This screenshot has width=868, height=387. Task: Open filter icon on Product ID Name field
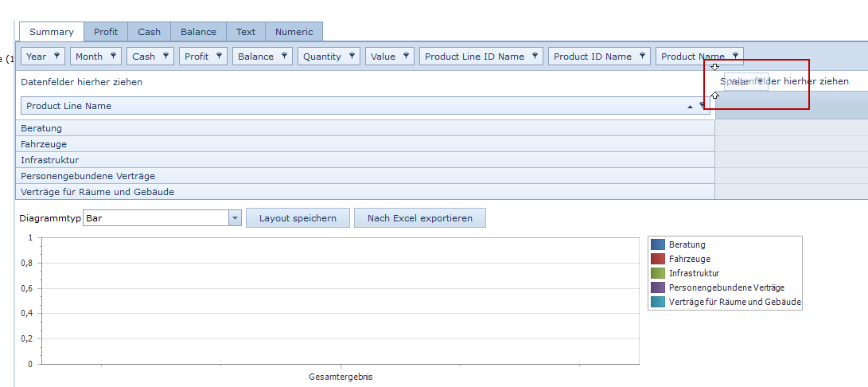coord(642,56)
